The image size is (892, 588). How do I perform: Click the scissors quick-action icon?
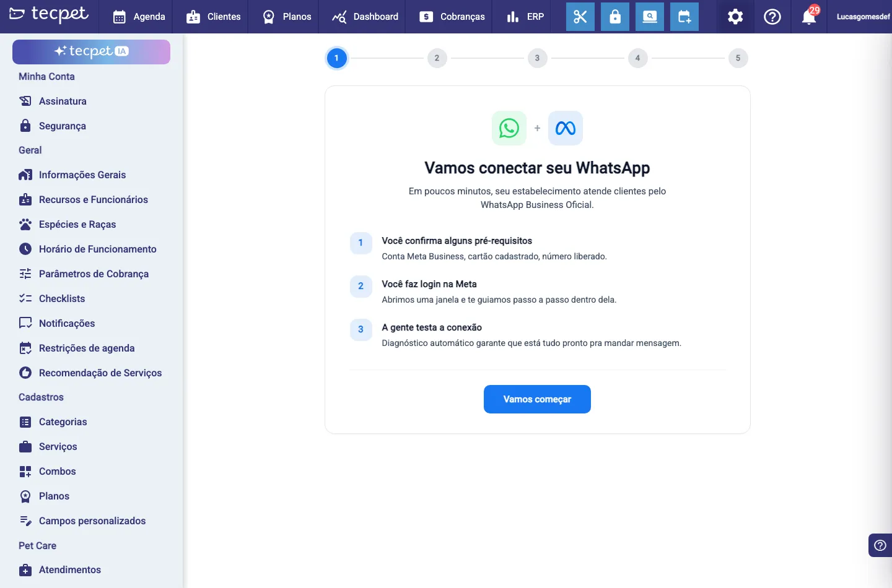(x=580, y=17)
